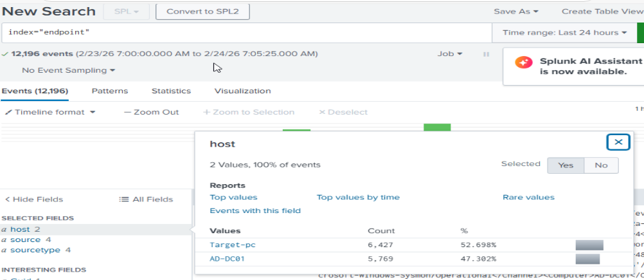Open the Rare values report link

coord(528,198)
